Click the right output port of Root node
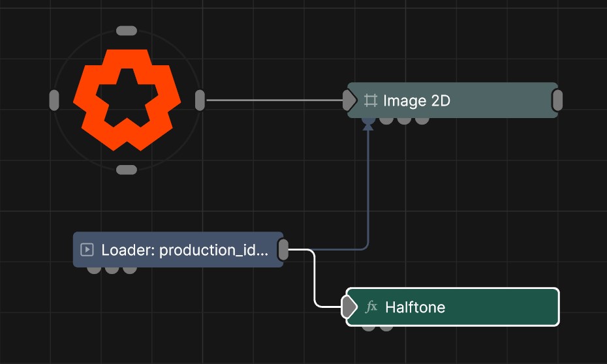This screenshot has width=607, height=364. tap(200, 100)
